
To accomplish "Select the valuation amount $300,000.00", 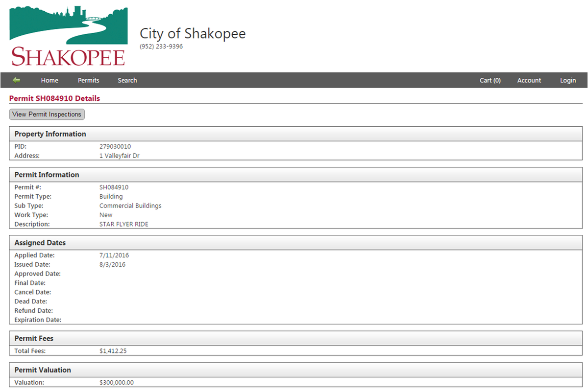I will (x=117, y=383).
